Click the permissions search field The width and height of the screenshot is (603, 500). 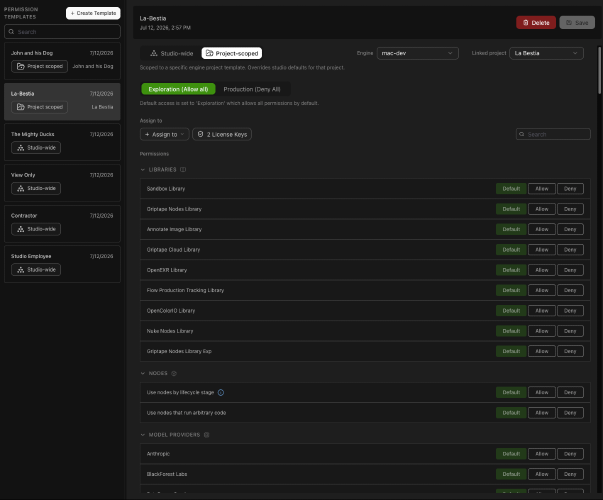pyautogui.click(x=553, y=134)
